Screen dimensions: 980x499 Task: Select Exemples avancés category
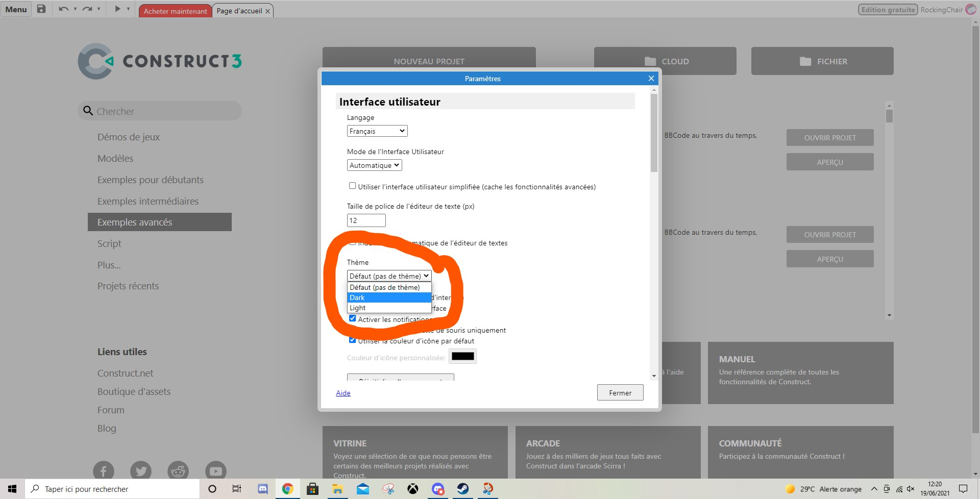point(160,222)
